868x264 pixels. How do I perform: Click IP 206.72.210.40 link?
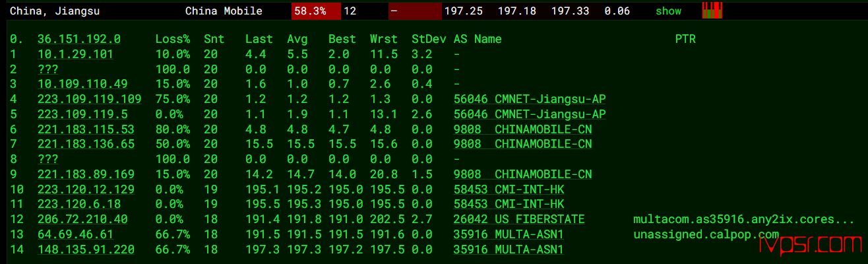[82, 219]
